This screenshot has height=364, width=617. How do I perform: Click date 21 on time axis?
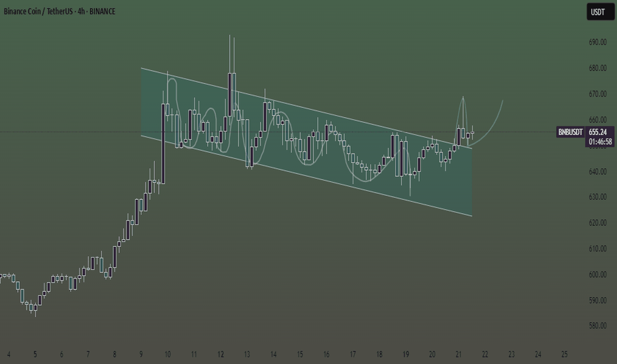click(458, 355)
